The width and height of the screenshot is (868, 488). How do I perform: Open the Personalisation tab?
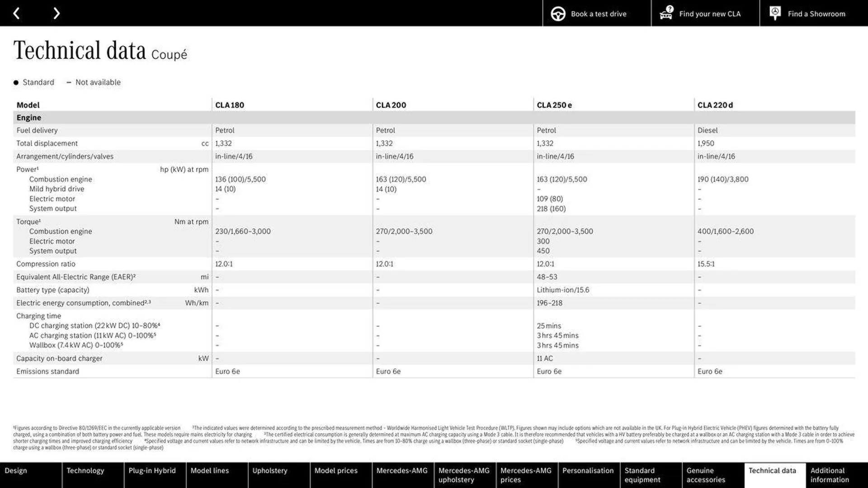point(589,475)
